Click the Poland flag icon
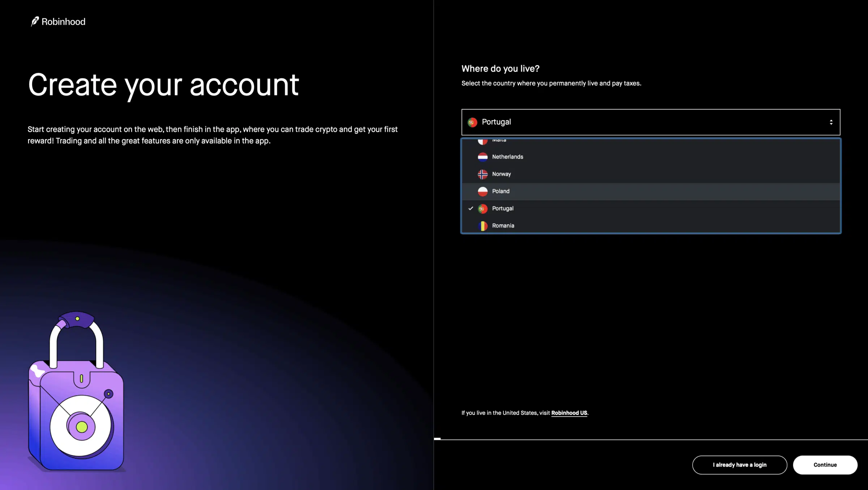 [482, 191]
